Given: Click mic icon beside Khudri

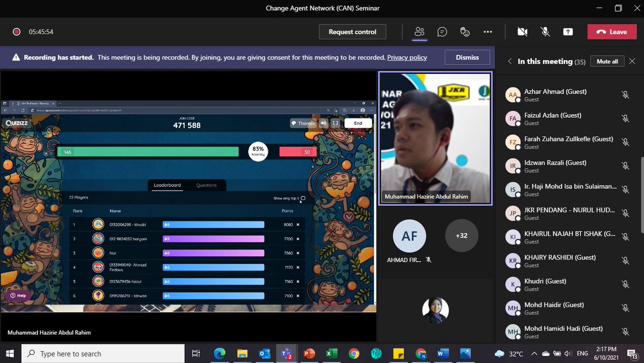Looking at the screenshot, I should point(625,284).
